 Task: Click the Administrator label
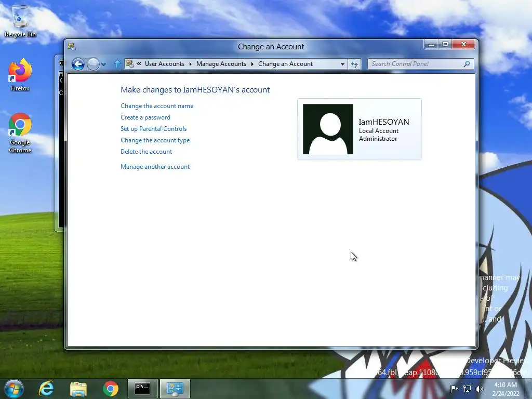[378, 139]
